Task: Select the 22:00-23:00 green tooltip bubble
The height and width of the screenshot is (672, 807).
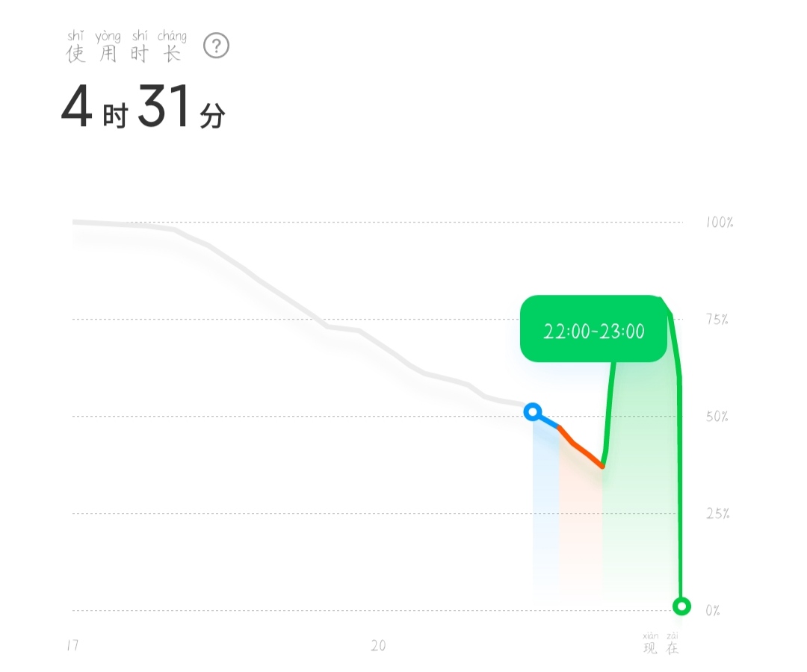Action: click(594, 329)
